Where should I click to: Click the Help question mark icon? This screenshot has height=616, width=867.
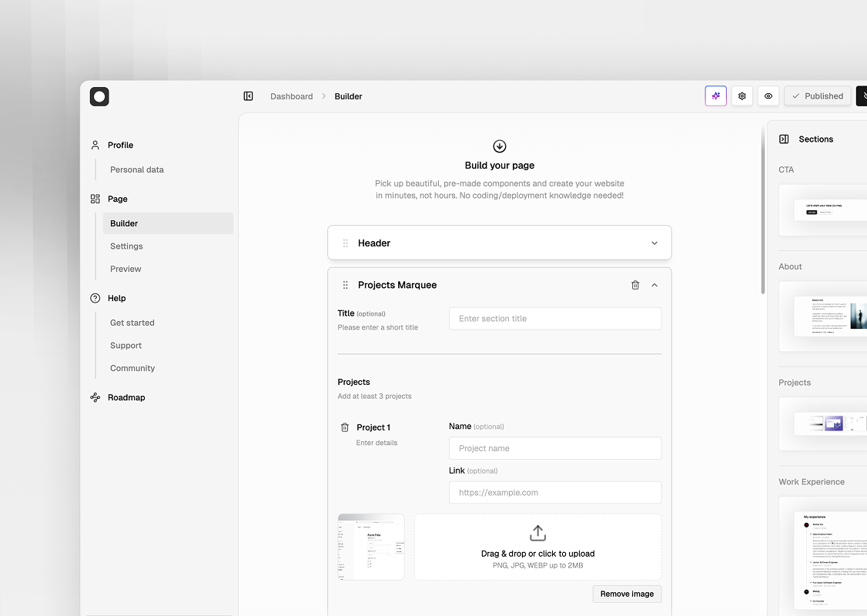(x=95, y=298)
